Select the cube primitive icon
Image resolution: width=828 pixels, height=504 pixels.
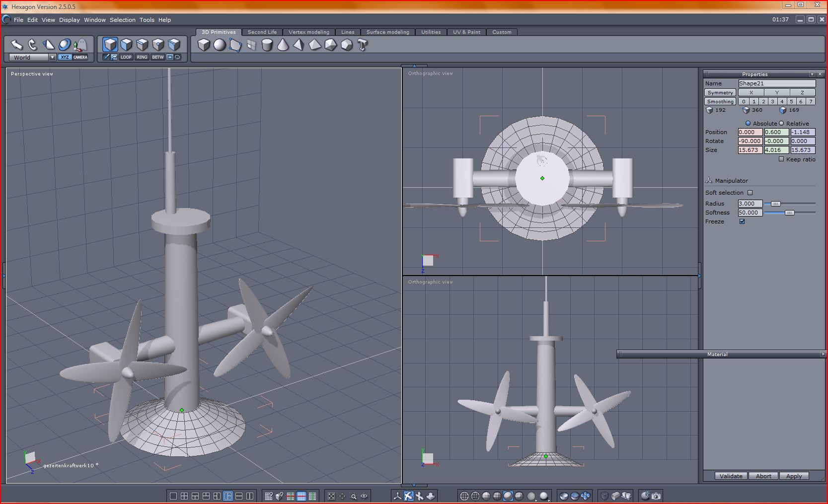click(204, 45)
